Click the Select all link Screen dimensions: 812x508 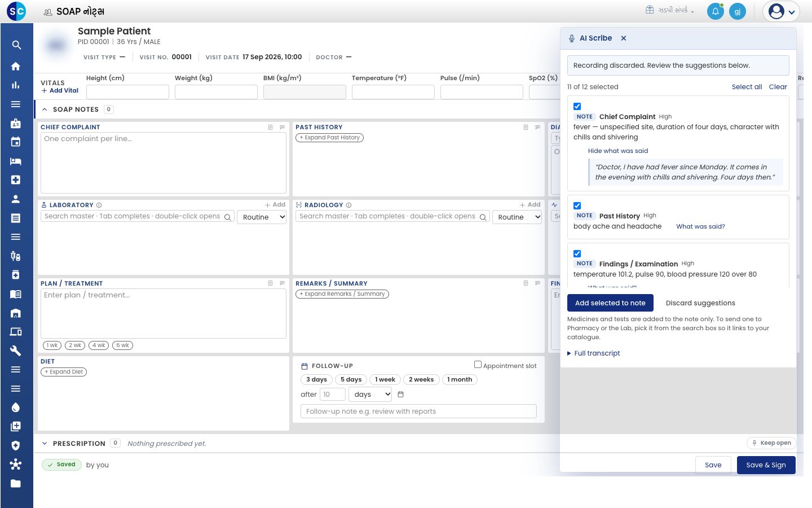(x=747, y=87)
